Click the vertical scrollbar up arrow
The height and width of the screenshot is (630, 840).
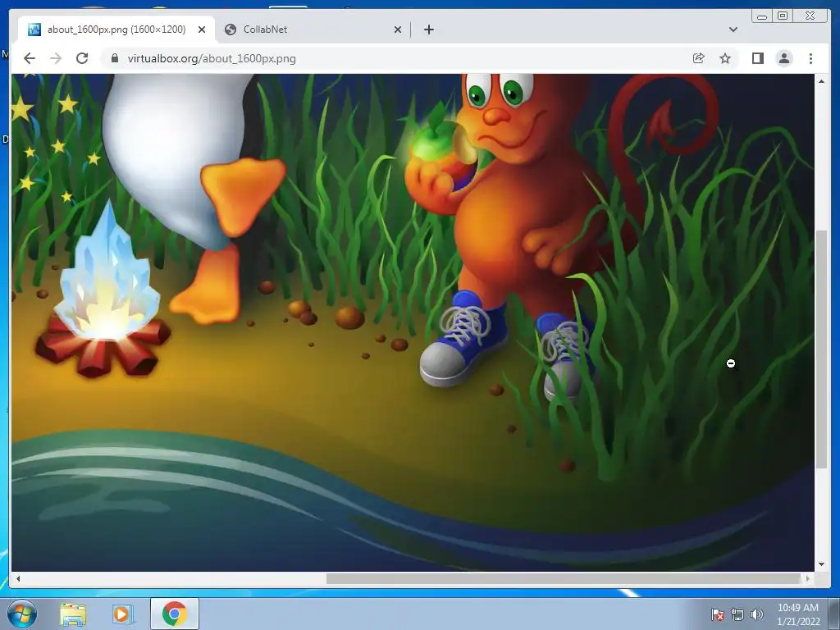point(821,81)
